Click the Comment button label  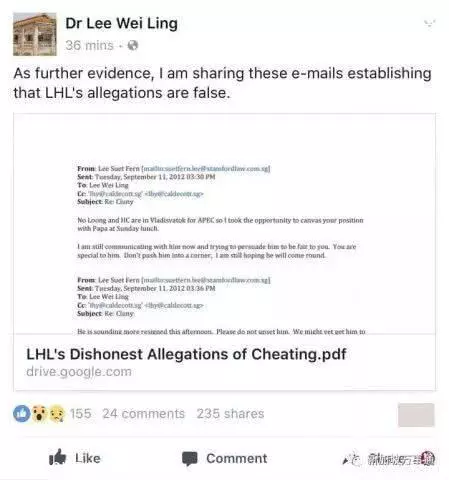click(x=237, y=458)
